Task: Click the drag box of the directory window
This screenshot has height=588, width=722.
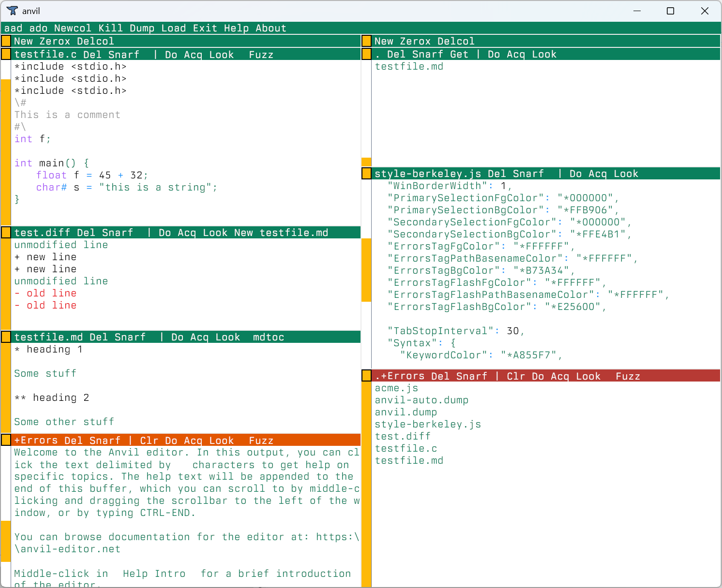Action: click(366, 54)
